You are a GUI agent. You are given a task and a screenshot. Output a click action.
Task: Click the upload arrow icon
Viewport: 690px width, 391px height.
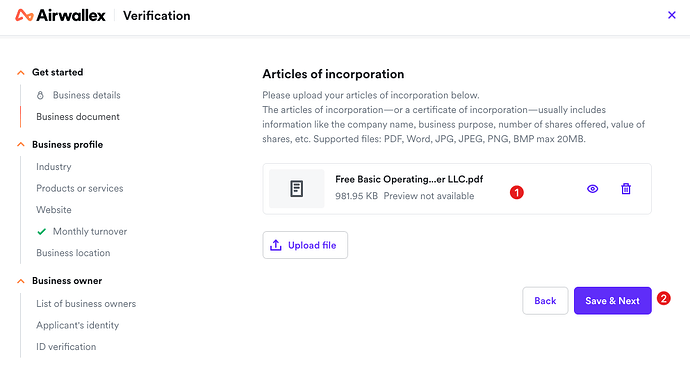[275, 245]
